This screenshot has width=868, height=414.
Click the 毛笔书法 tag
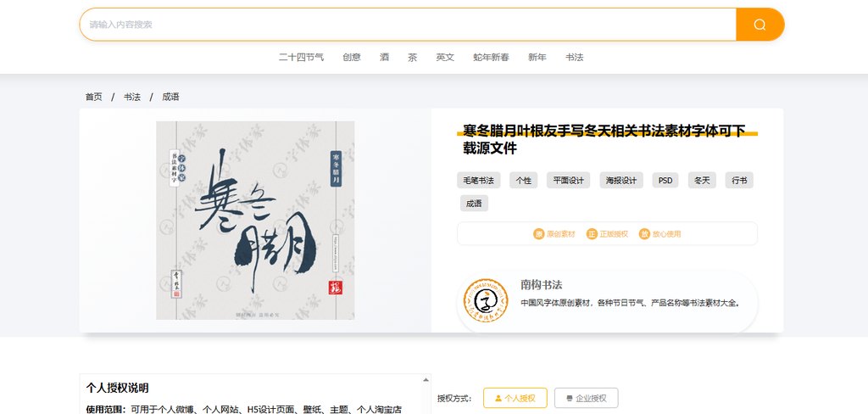coord(479,180)
